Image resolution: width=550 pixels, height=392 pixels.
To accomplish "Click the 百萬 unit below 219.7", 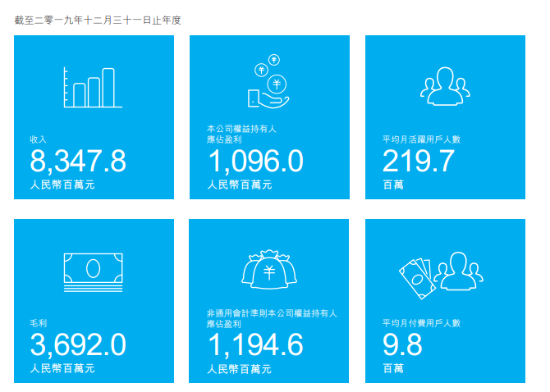I will click(x=392, y=185).
